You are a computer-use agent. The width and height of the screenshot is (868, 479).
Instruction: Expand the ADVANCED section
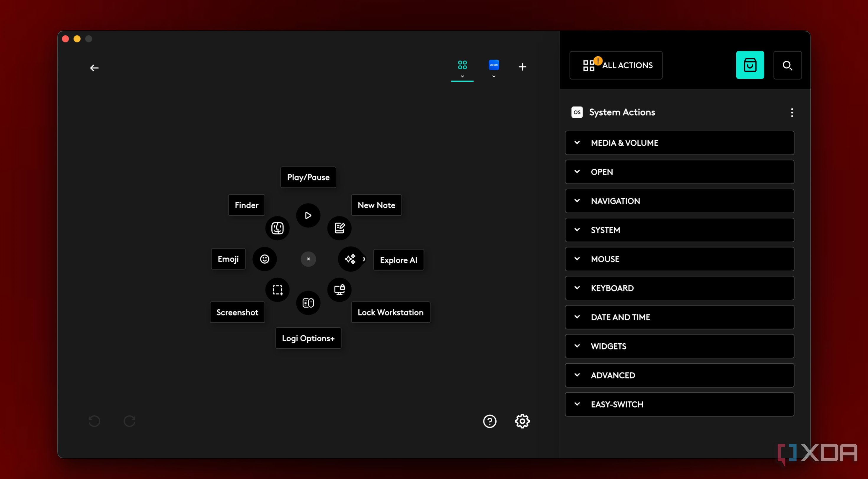pyautogui.click(x=679, y=375)
